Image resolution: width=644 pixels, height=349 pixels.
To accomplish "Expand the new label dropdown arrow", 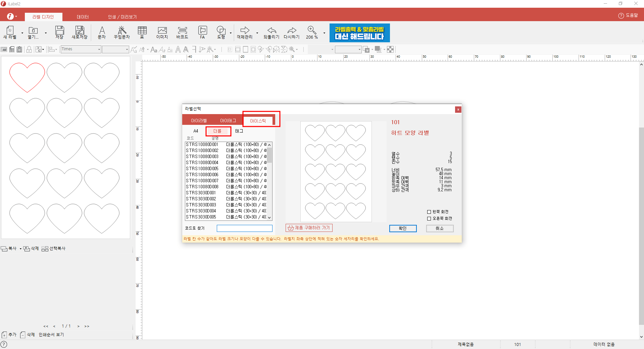I will click(22, 33).
